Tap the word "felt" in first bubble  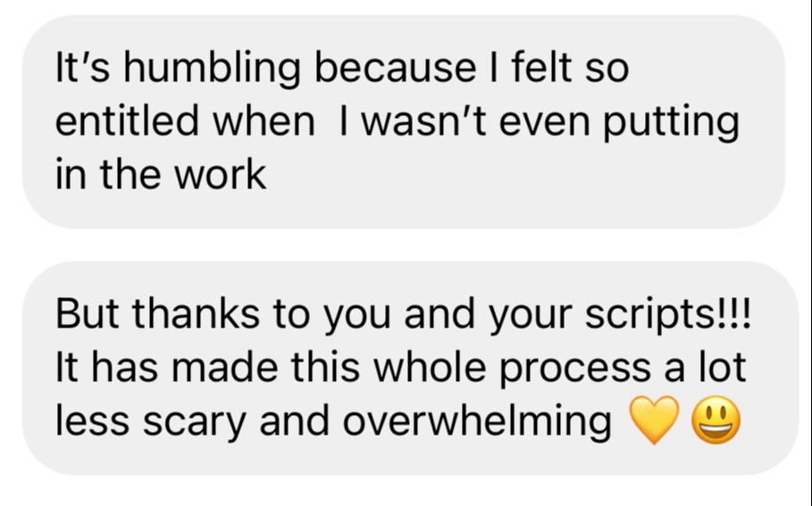pyautogui.click(x=541, y=68)
